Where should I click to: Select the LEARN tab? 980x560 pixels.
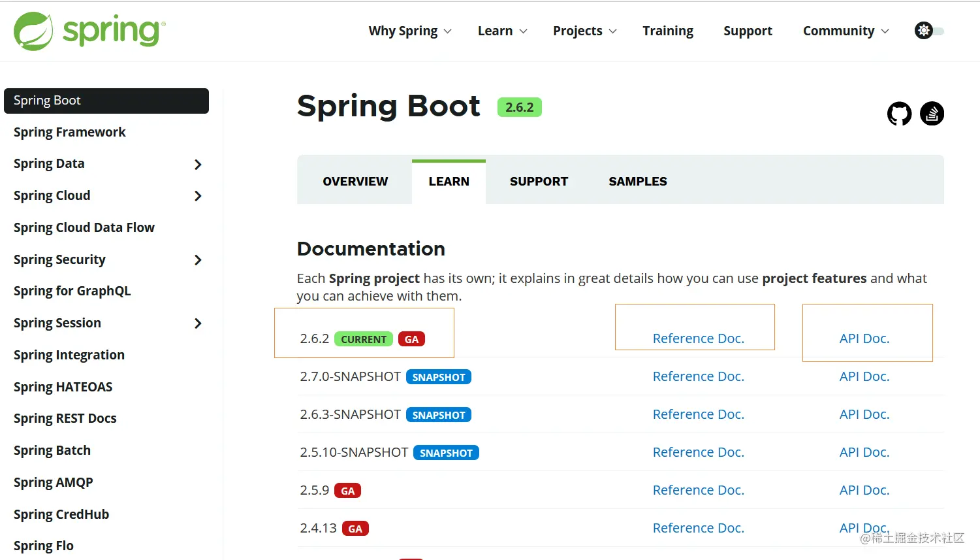pyautogui.click(x=449, y=182)
